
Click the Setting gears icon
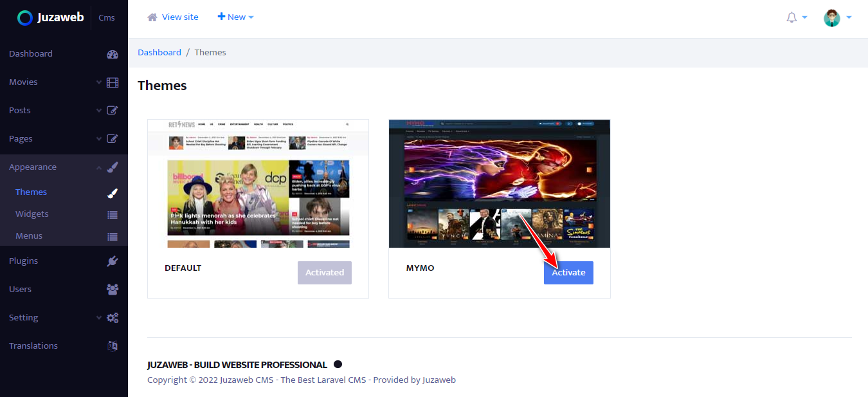point(113,318)
